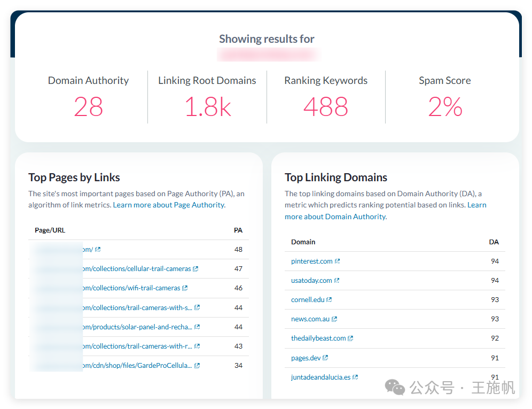Click the PA value 47
Viewport: 532px width, 409px height.
click(239, 269)
